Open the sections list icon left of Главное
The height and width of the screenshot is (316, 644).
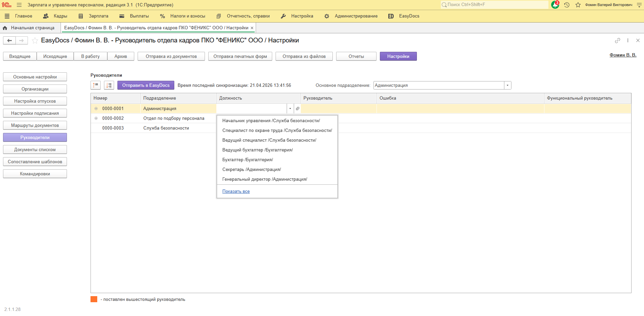pyautogui.click(x=7, y=16)
